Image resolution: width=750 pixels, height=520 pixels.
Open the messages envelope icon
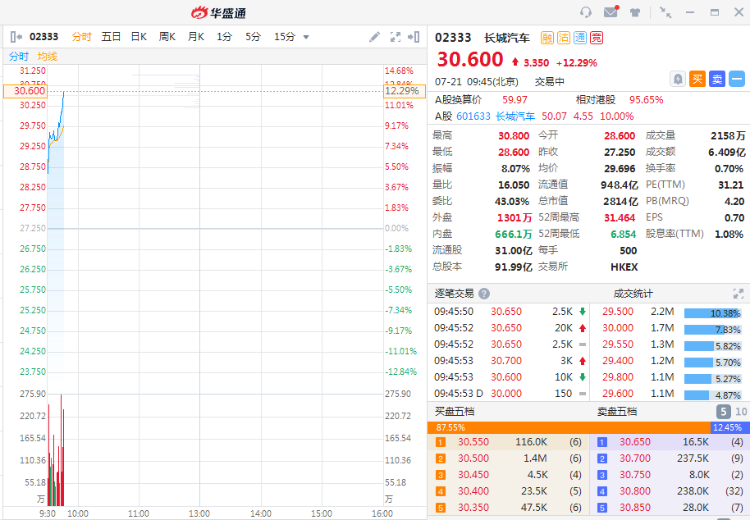pyautogui.click(x=611, y=12)
